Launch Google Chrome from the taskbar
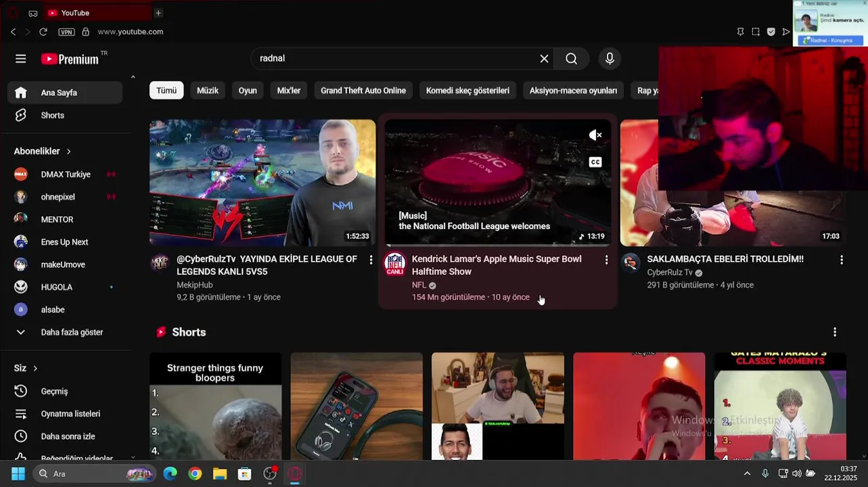 (x=195, y=473)
